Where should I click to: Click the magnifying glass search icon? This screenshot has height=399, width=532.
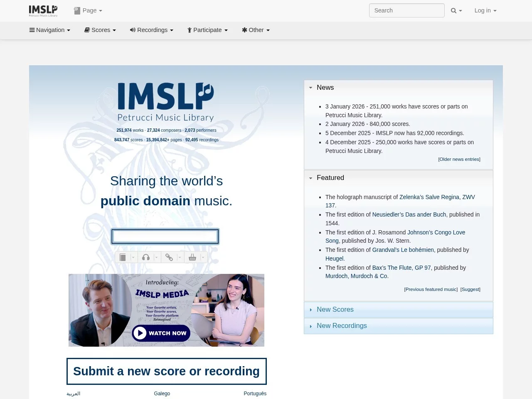453,10
